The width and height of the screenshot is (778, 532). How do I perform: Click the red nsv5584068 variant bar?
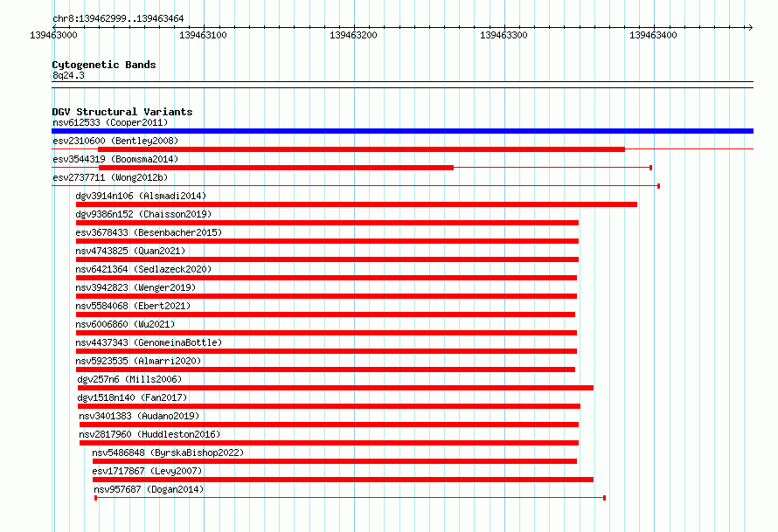tap(325, 314)
